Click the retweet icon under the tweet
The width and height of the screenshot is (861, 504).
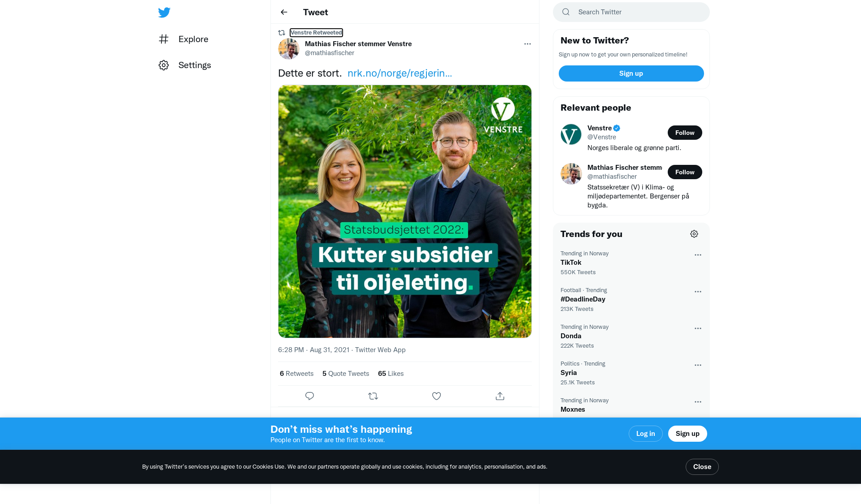pyautogui.click(x=373, y=396)
